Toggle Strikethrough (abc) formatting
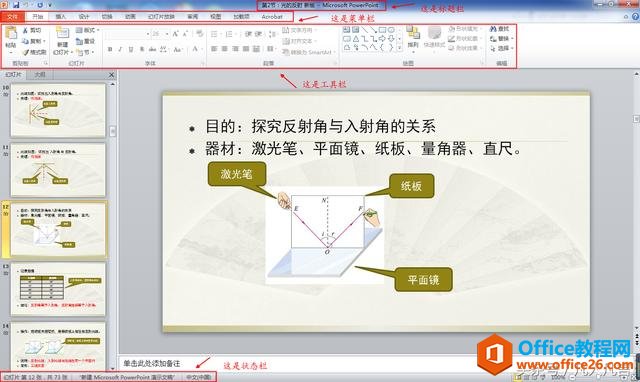 point(152,49)
